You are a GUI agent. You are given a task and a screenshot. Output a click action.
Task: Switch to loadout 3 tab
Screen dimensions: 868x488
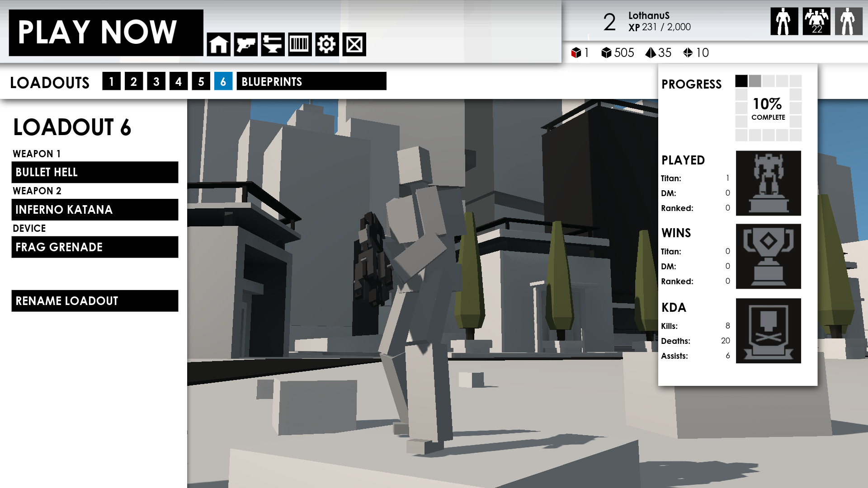pyautogui.click(x=156, y=81)
